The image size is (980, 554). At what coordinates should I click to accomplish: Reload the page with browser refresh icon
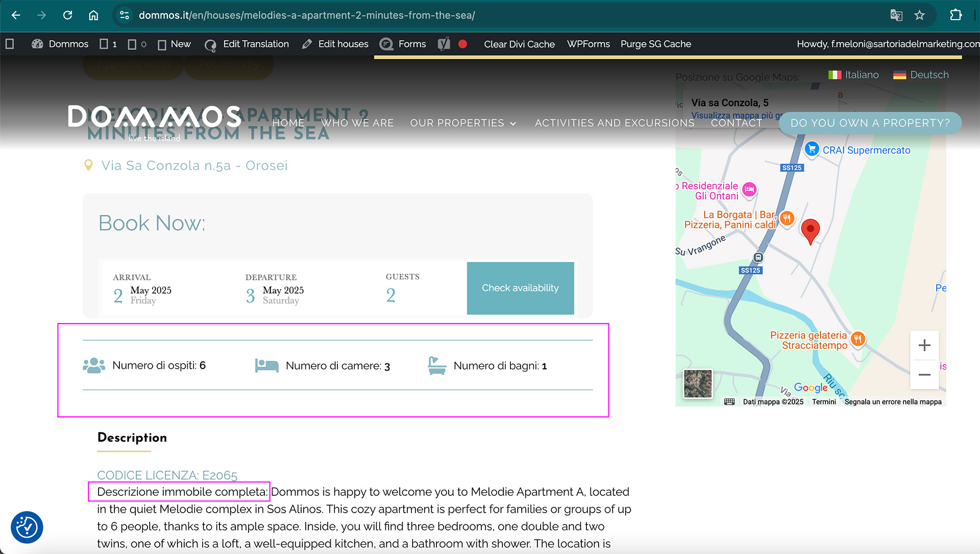point(67,15)
